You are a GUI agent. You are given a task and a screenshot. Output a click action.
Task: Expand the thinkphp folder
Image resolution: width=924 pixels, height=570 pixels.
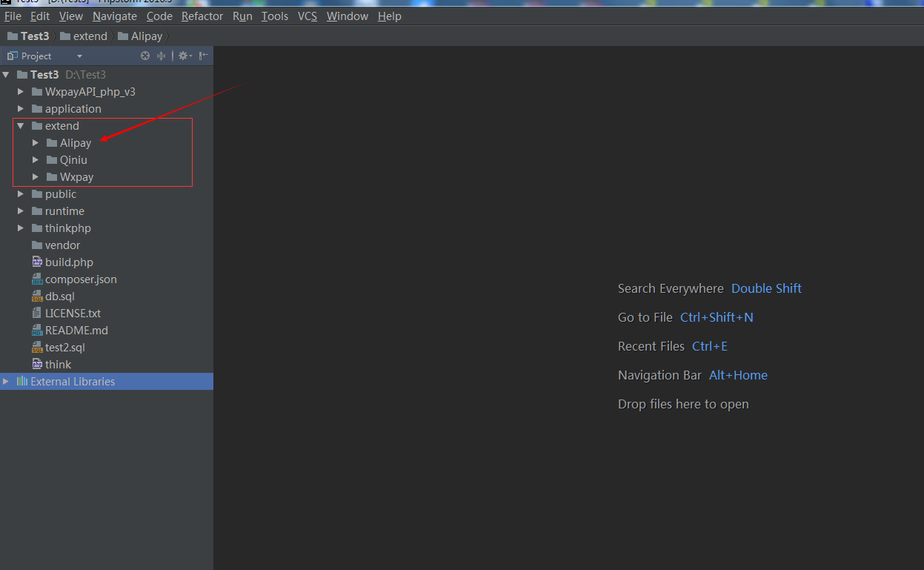(x=21, y=228)
